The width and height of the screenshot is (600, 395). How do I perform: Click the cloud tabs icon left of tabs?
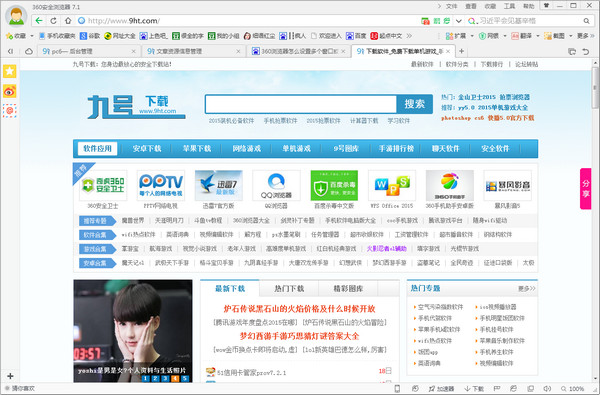click(x=29, y=51)
